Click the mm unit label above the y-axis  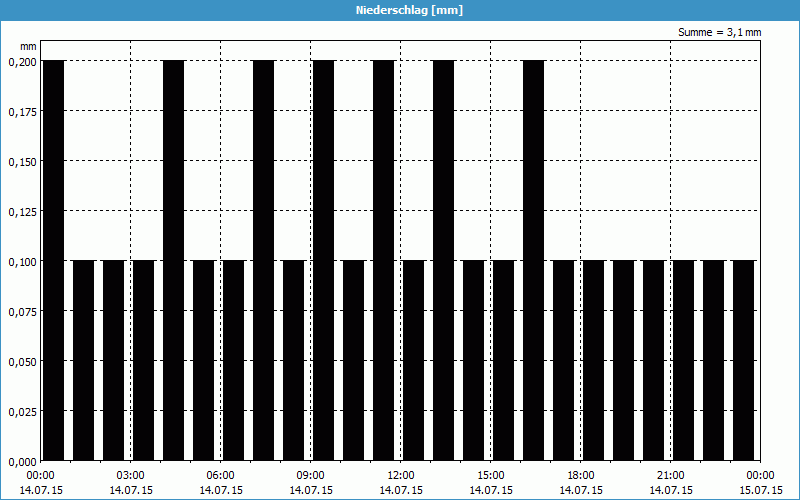(28, 46)
